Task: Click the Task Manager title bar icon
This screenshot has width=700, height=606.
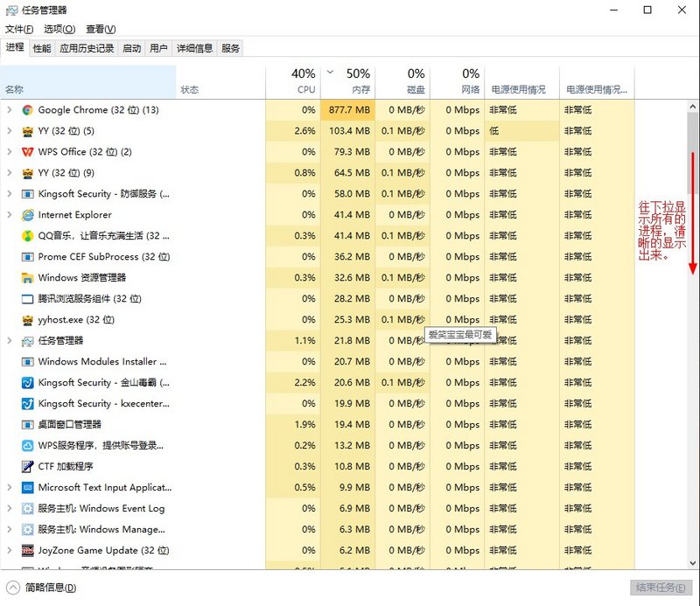Action: point(11,10)
